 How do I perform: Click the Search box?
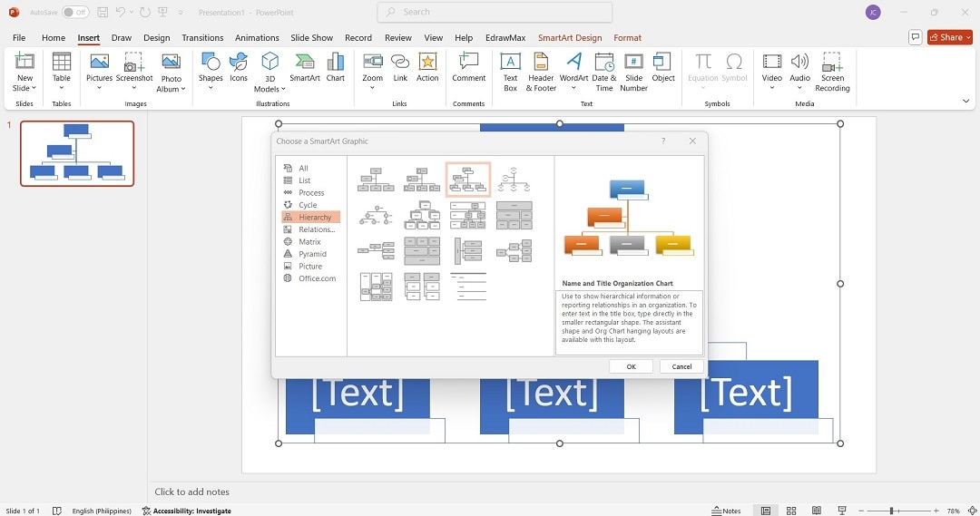pyautogui.click(x=495, y=12)
